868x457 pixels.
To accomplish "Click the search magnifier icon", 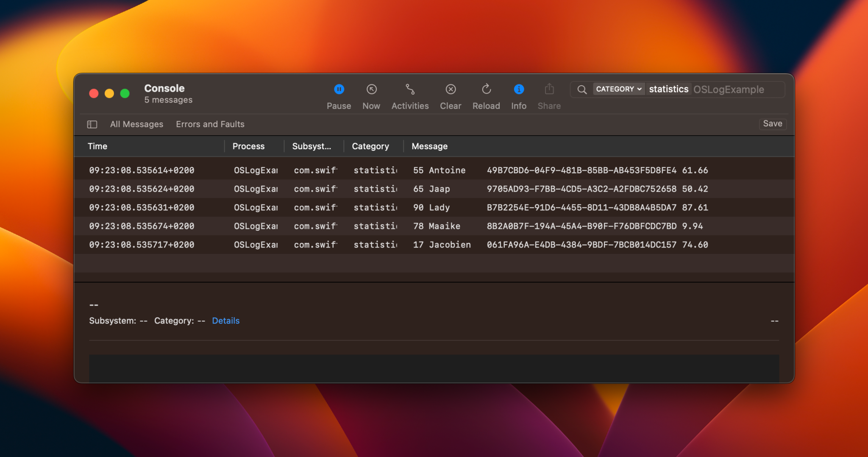I will [582, 89].
